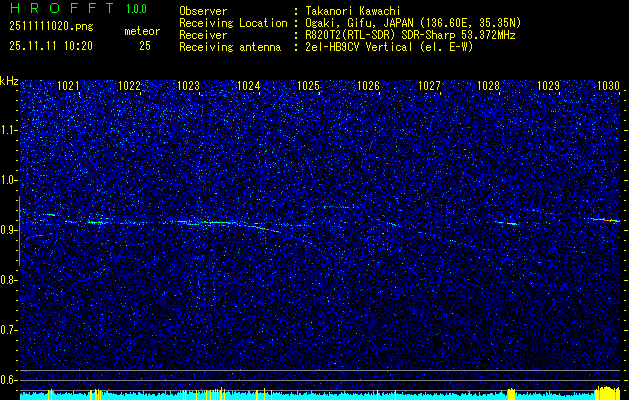This screenshot has height=400, width=629.
Task: Click the date stamp 25.11.11 10:20
Action: 51,46
